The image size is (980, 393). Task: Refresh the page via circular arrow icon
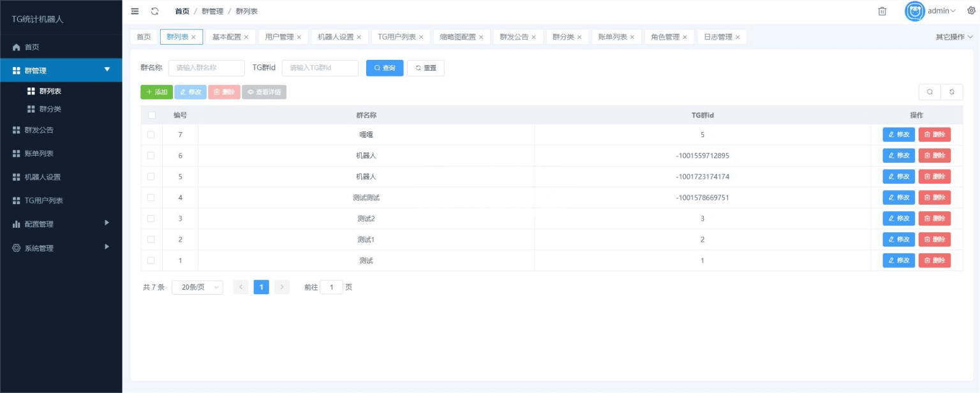pos(155,11)
